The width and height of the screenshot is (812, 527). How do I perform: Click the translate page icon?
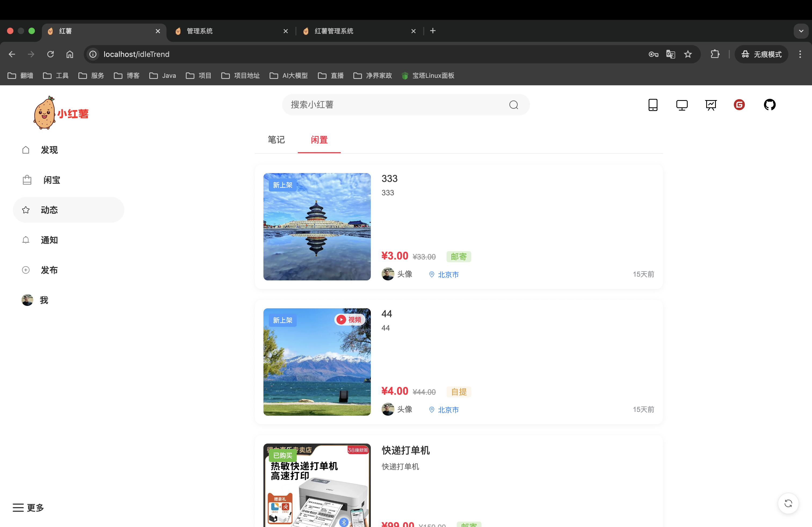tap(670, 54)
